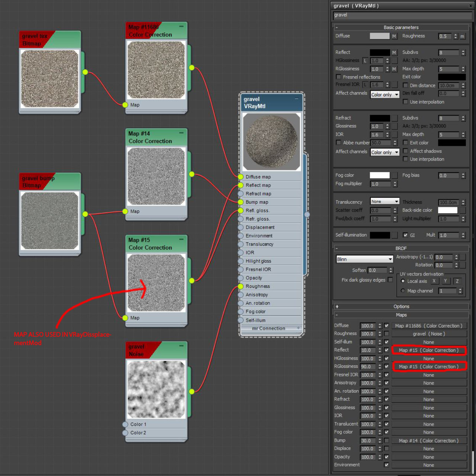Click the Bump map input socket on VRayMtl node
Screen dimensions: 476x476
click(241, 202)
